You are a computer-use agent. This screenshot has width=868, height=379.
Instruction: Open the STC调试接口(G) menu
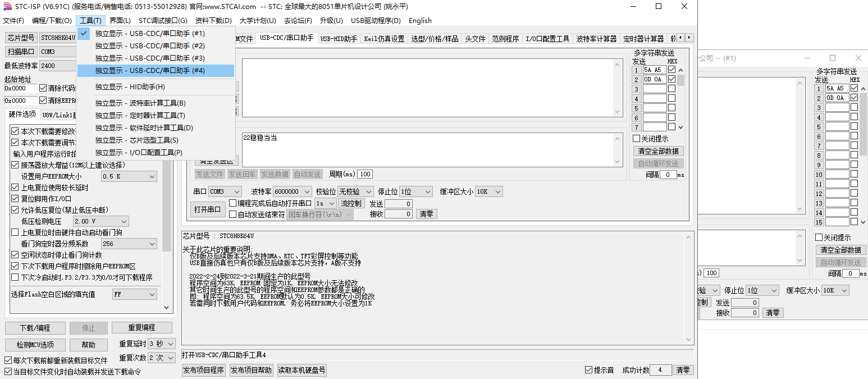pos(163,21)
